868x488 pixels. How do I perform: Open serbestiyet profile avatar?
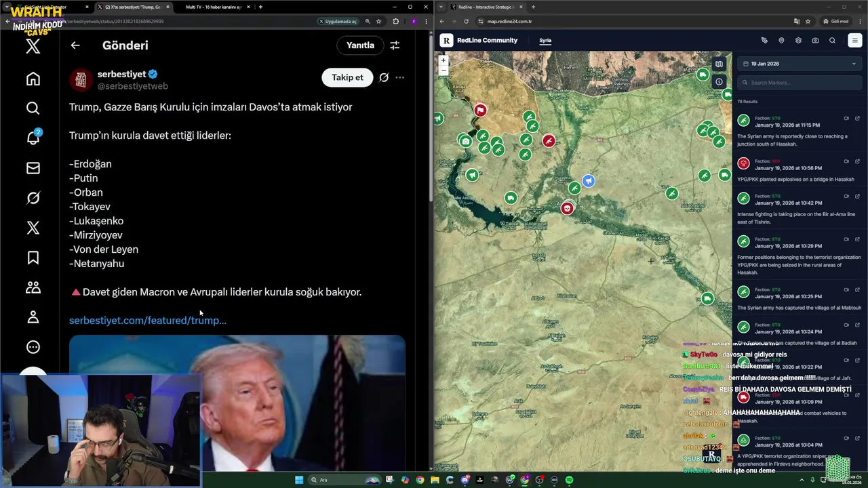click(x=81, y=80)
